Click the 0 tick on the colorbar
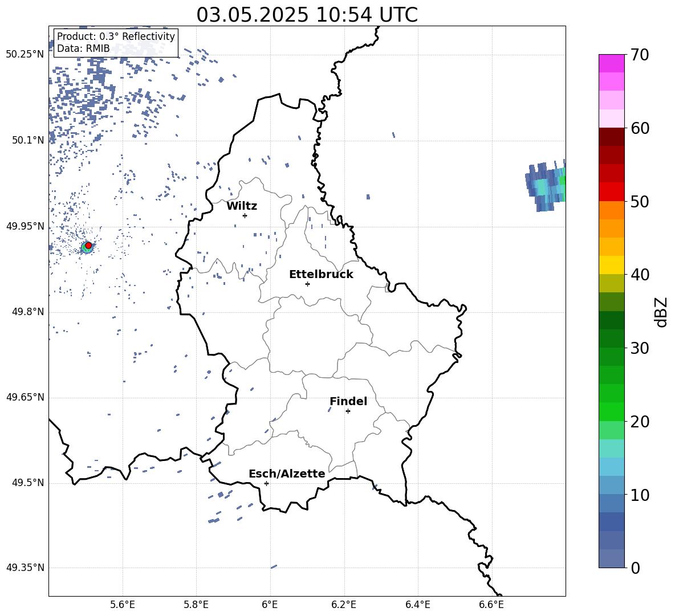 click(x=635, y=568)
